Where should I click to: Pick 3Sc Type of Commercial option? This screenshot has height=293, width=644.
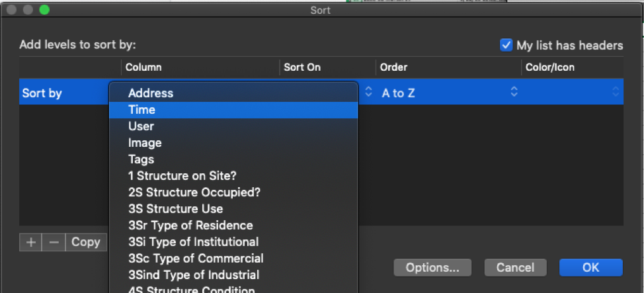pyautogui.click(x=196, y=259)
